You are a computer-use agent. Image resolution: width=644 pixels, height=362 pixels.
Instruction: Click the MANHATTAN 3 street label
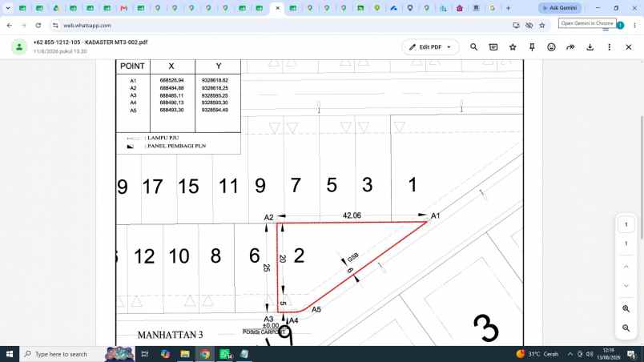pos(170,336)
